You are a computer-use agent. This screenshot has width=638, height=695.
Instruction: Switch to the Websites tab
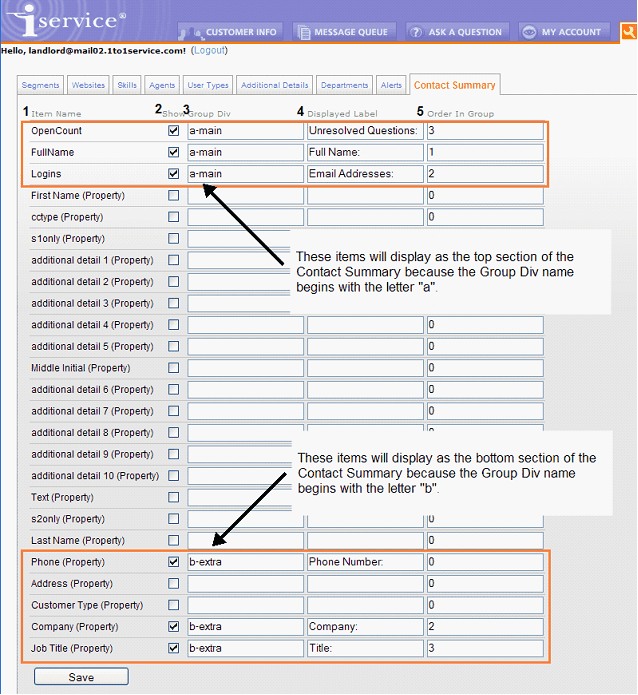click(88, 85)
